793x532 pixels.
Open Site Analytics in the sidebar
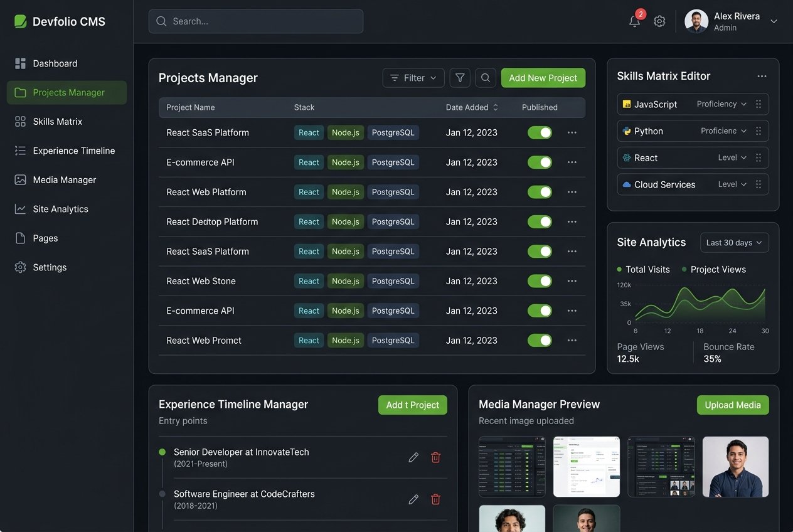coord(67,209)
